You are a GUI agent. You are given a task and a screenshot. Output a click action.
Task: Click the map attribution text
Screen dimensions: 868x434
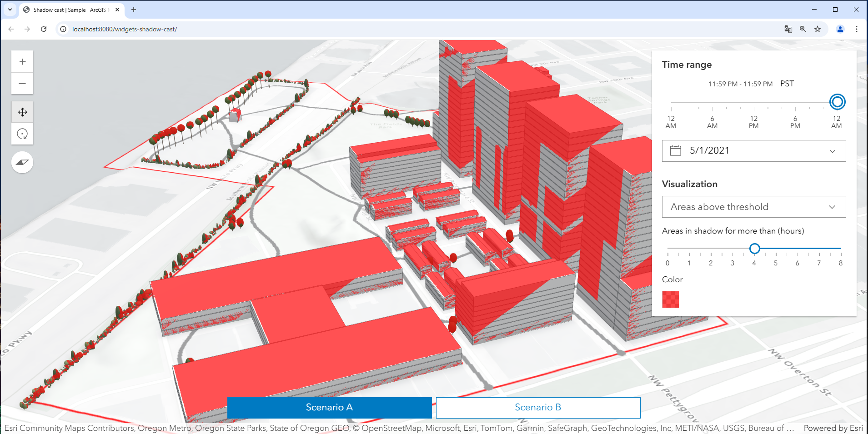399,428
